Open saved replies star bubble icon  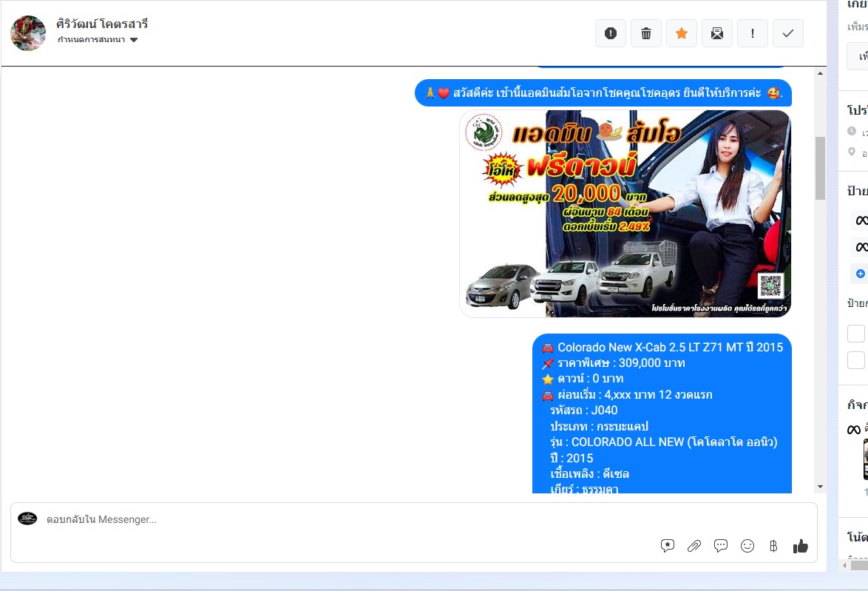(668, 546)
